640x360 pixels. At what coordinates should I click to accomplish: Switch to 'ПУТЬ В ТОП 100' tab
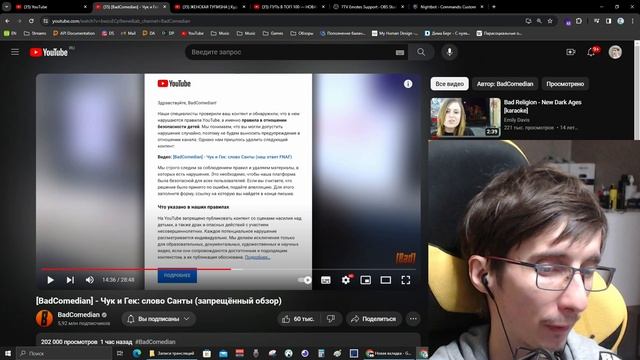click(289, 7)
